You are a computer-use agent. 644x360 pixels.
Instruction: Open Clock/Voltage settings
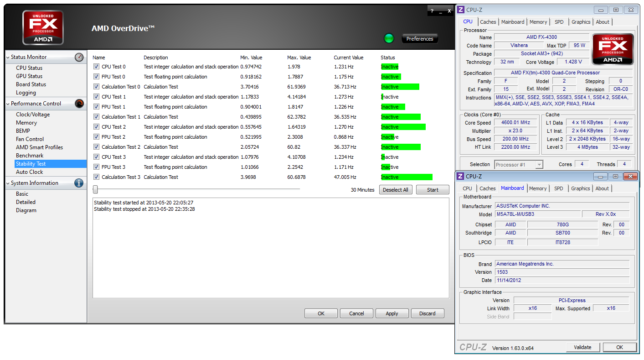(x=33, y=115)
